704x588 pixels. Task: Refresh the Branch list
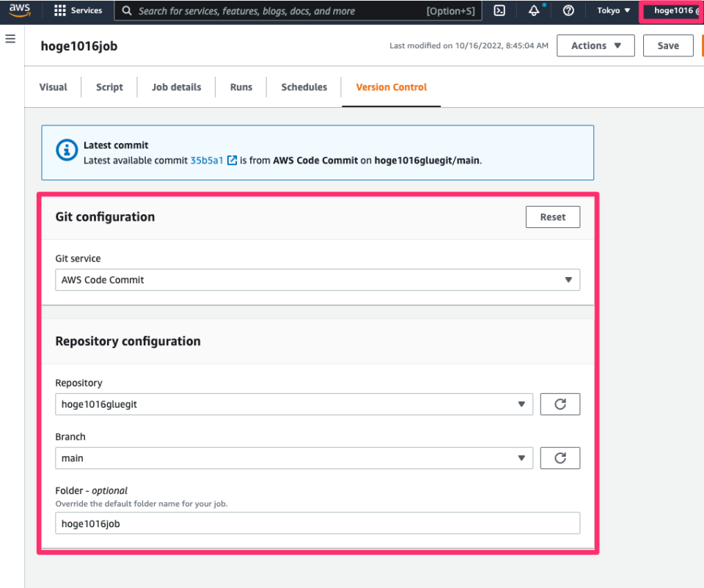tap(560, 457)
